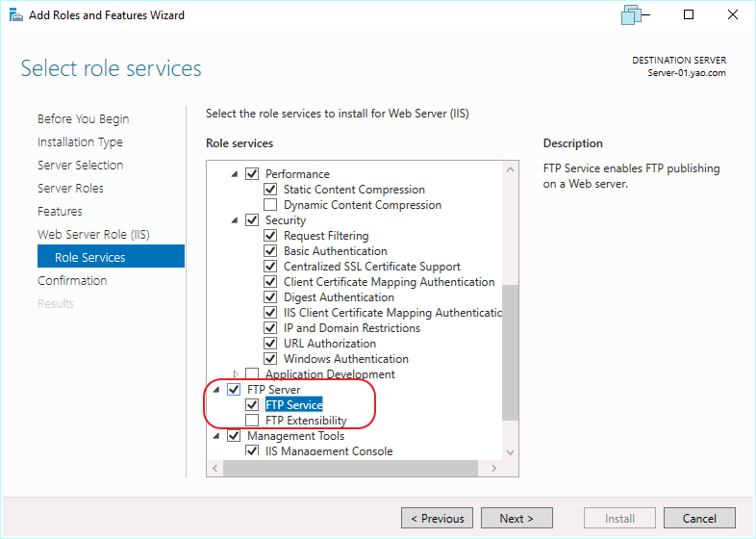Image resolution: width=756 pixels, height=539 pixels.
Task: Collapse the FTP Server node
Action: point(216,390)
